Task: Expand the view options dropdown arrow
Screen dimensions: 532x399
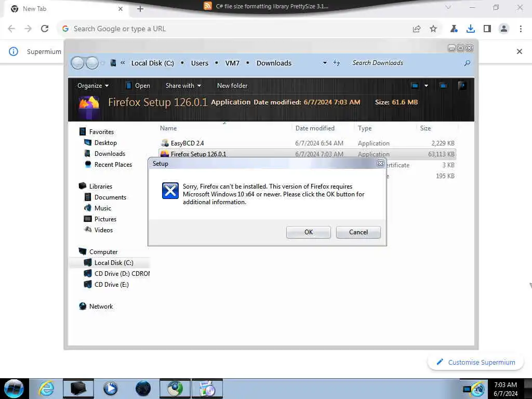Action: pos(426,86)
